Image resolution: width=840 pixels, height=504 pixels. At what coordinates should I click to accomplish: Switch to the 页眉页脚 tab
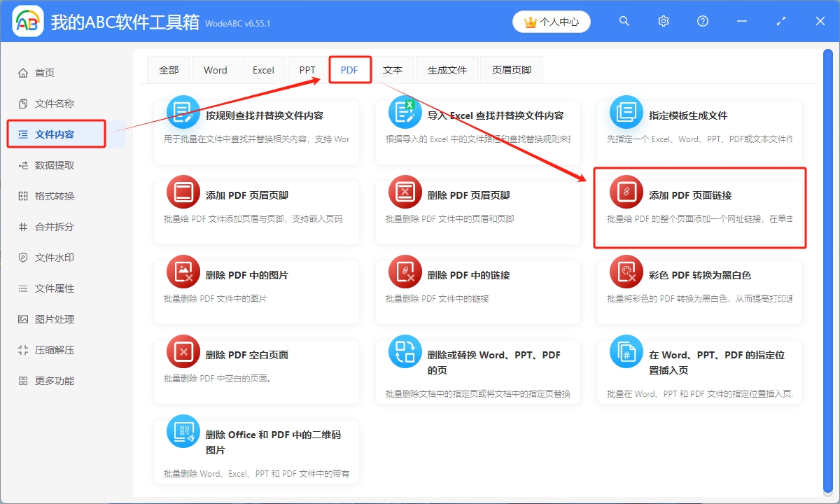click(511, 69)
